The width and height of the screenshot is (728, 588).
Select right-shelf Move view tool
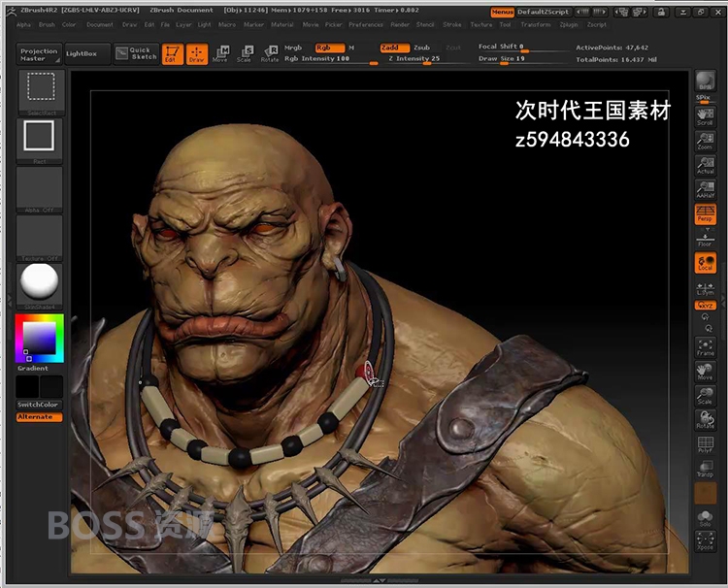coord(706,372)
